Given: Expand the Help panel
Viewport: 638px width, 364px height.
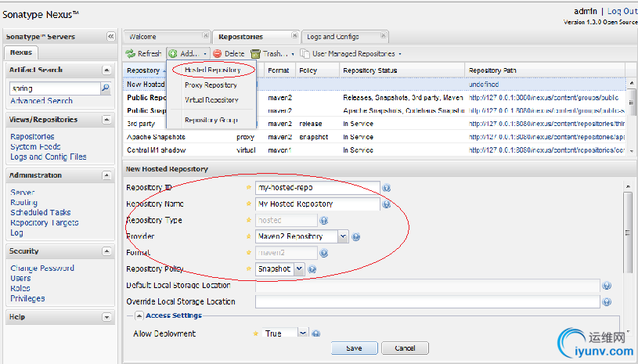Looking at the screenshot, I should point(106,317).
